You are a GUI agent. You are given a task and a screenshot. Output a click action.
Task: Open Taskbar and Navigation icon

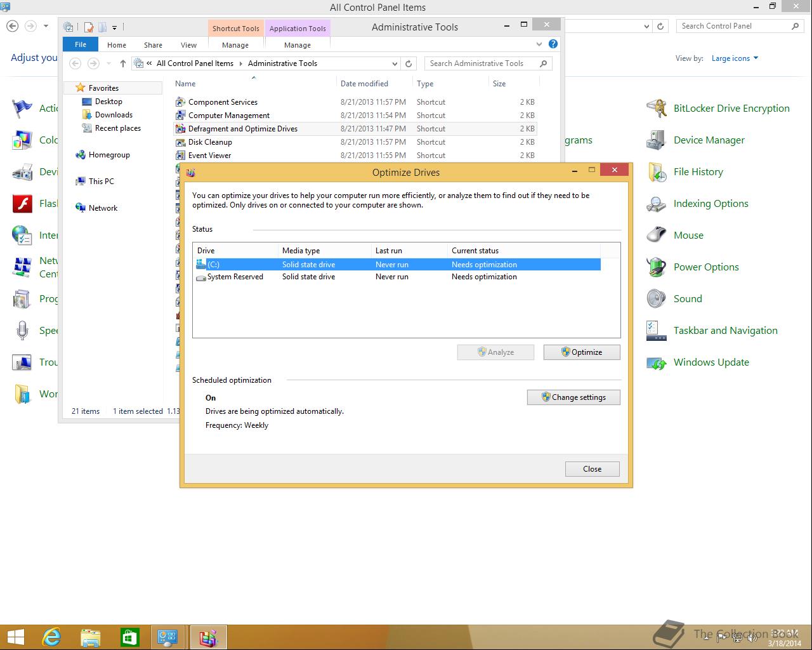pyautogui.click(x=656, y=331)
